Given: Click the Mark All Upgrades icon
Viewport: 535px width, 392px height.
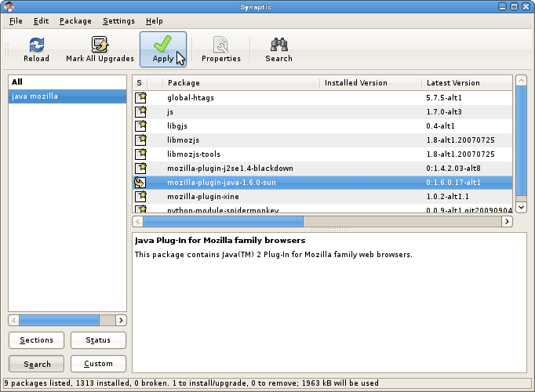Looking at the screenshot, I should [x=100, y=45].
